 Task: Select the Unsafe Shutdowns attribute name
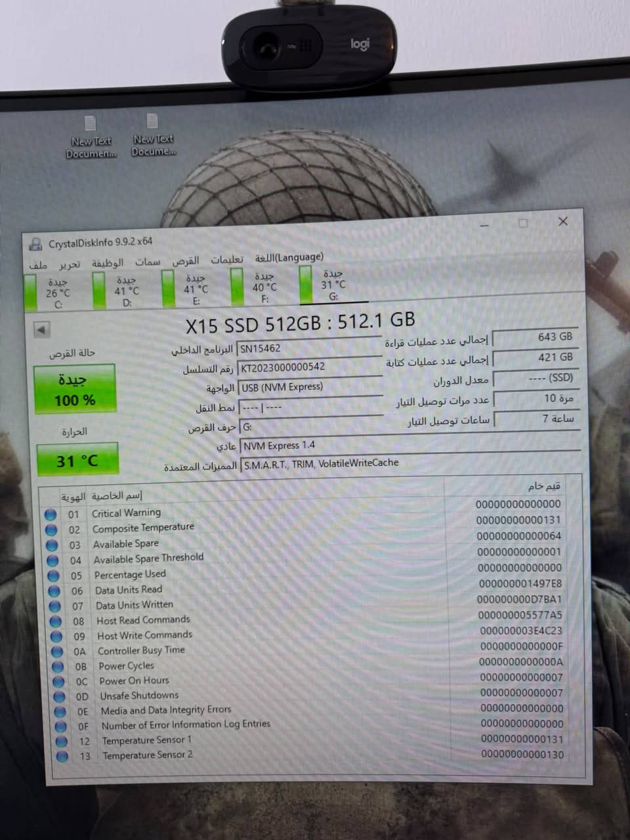139,696
